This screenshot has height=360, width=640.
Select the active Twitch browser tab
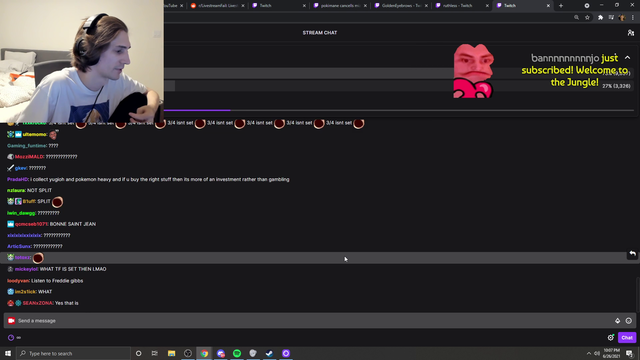point(523,6)
